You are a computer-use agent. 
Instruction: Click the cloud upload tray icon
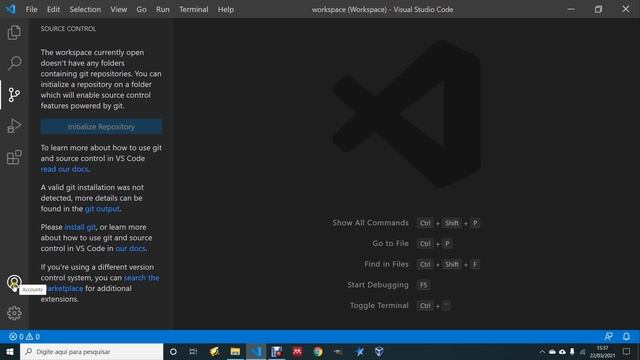562,351
